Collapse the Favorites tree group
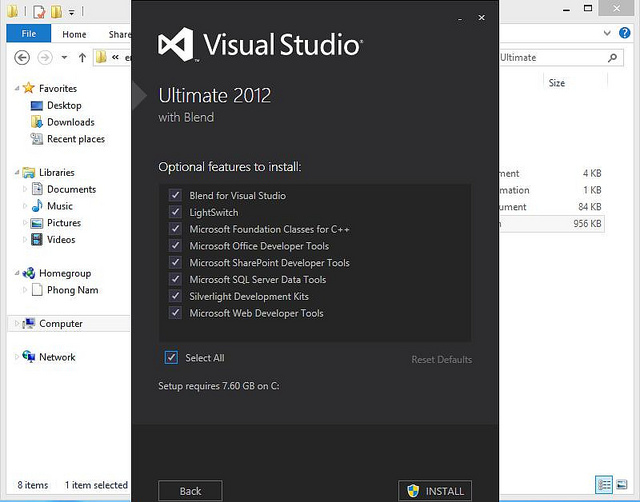640x502 pixels. [x=17, y=88]
